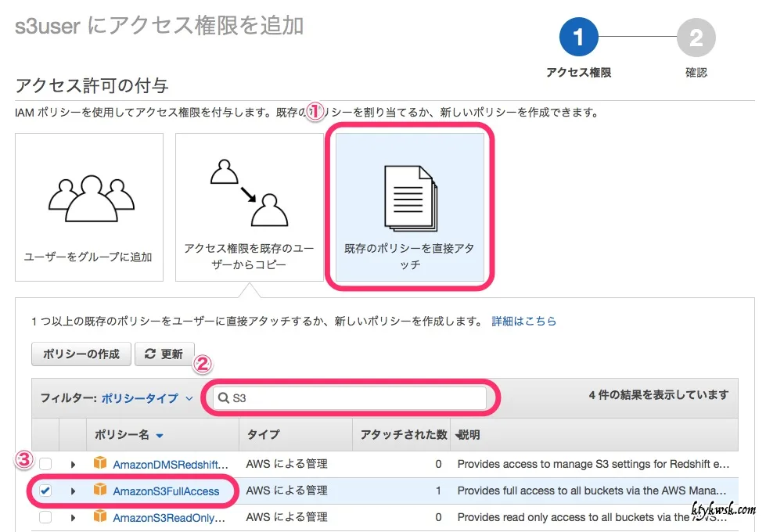Check the AmazonDMSRedshift policy checkbox
The height and width of the screenshot is (532, 766).
tap(45, 464)
